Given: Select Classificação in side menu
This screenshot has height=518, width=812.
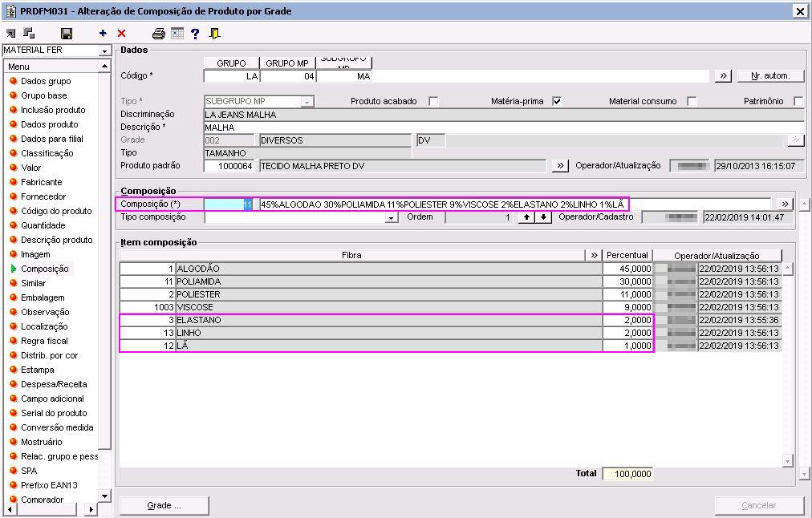Looking at the screenshot, I should [47, 153].
